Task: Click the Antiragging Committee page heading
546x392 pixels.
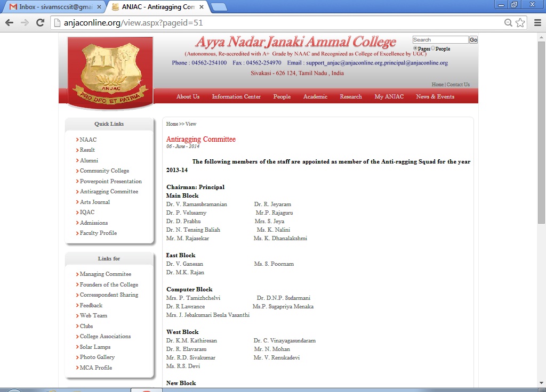Action: (201, 139)
